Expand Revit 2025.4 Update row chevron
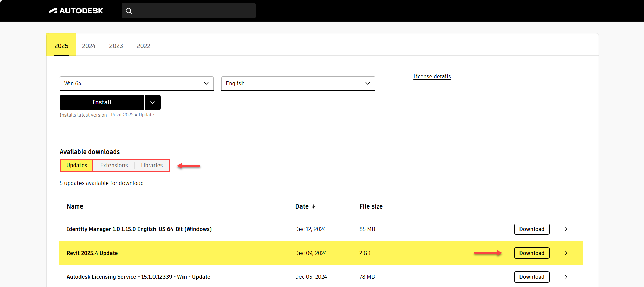This screenshot has width=644, height=287. coord(566,253)
